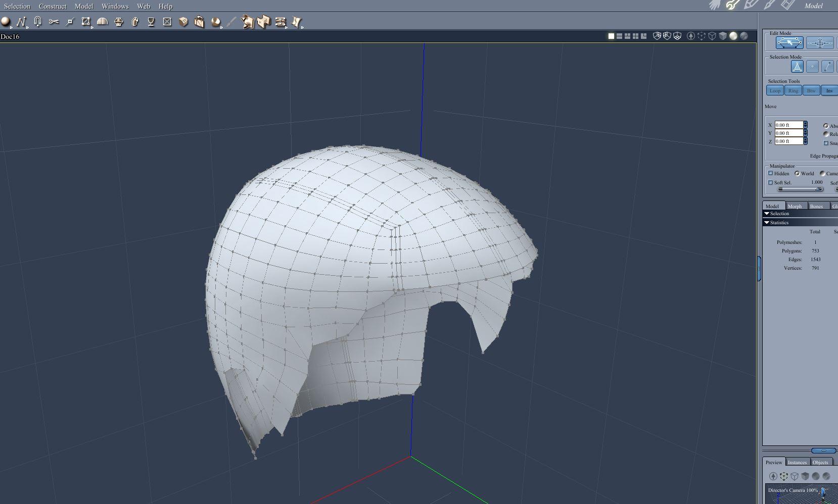
Task: Collapse the Selection section
Action: [x=767, y=214]
